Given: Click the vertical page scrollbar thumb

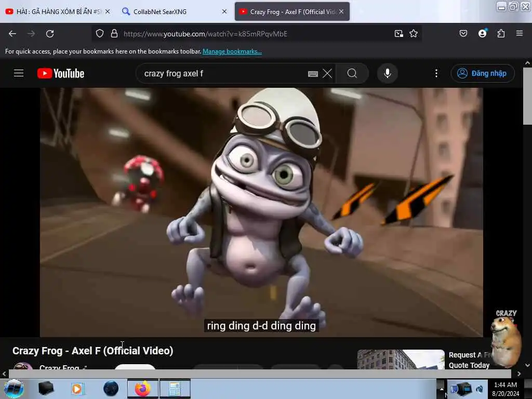Looking at the screenshot, I should [x=527, y=96].
